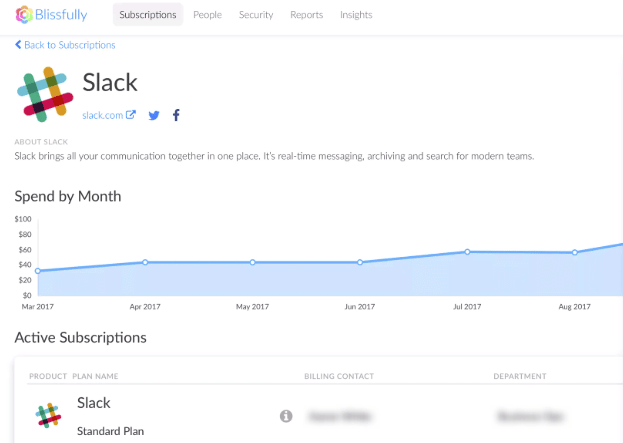Navigate to the Reports tab
This screenshot has height=443, width=623.
[x=306, y=15]
